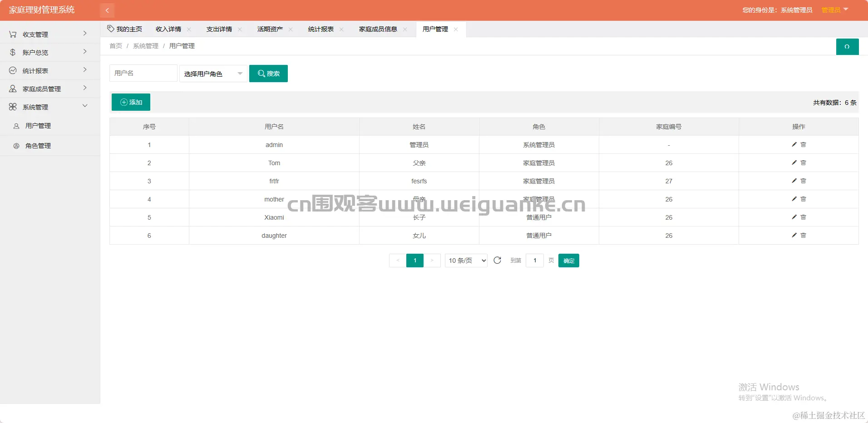
Task: Select the family number cell '27'
Action: [669, 181]
